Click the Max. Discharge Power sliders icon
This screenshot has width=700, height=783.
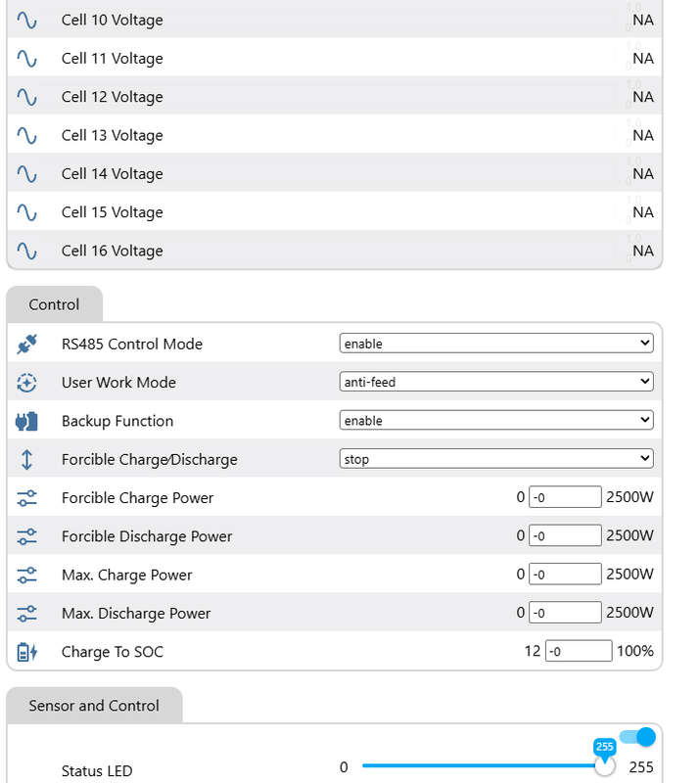click(26, 614)
